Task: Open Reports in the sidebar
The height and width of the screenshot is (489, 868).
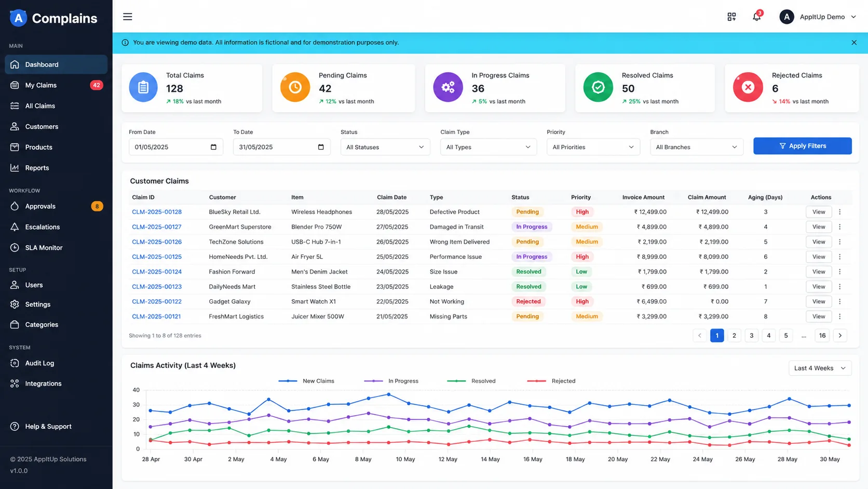Action: coord(56,168)
